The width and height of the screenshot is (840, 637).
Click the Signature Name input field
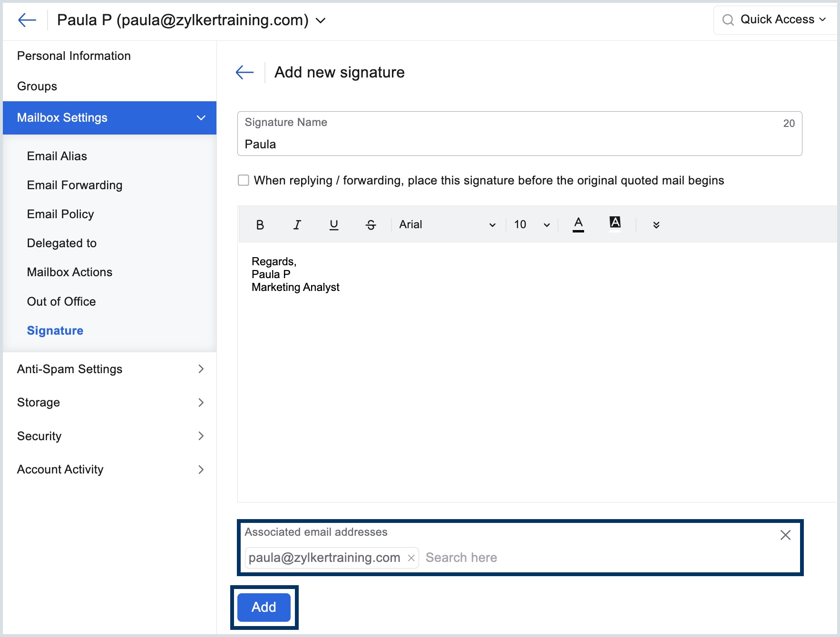tap(518, 144)
